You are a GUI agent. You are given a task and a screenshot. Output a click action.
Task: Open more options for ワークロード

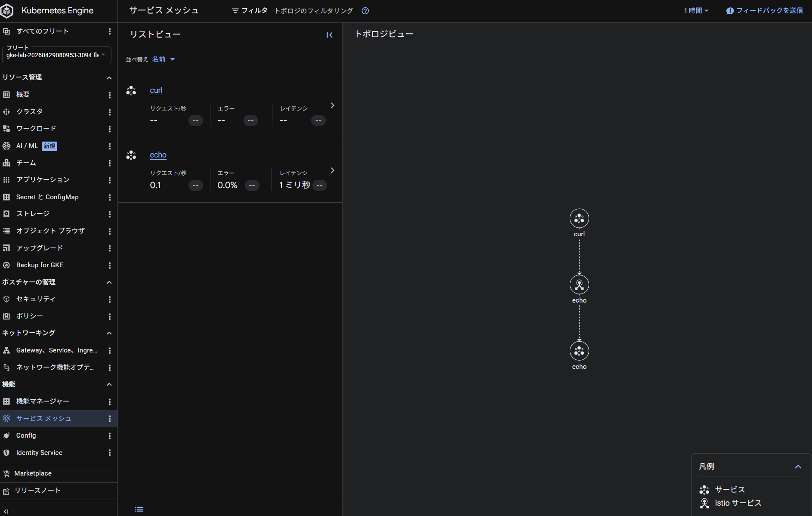110,129
